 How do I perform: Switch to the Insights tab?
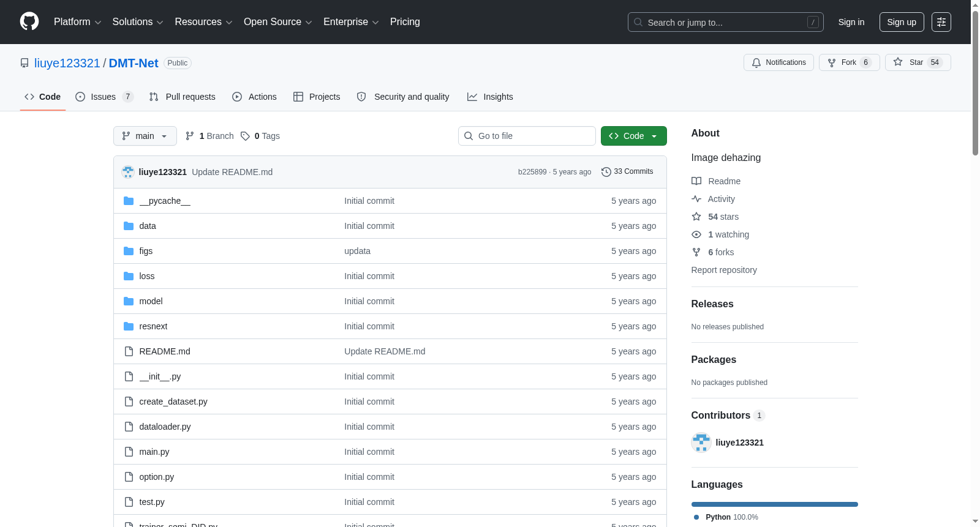point(490,97)
